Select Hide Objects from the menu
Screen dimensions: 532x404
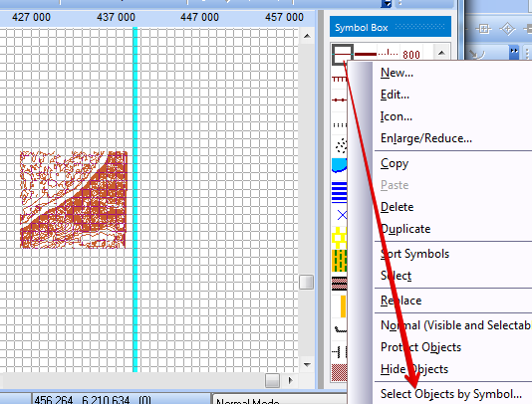414,369
